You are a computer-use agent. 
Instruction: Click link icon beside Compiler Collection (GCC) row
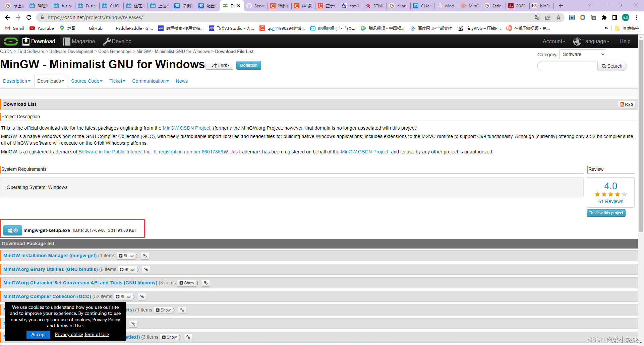142,297
